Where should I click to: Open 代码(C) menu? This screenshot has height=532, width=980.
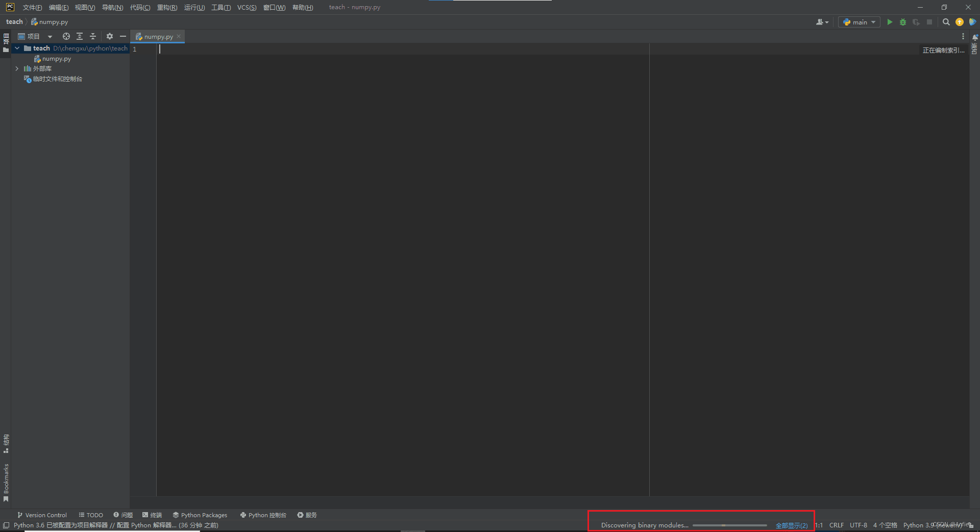click(x=140, y=7)
